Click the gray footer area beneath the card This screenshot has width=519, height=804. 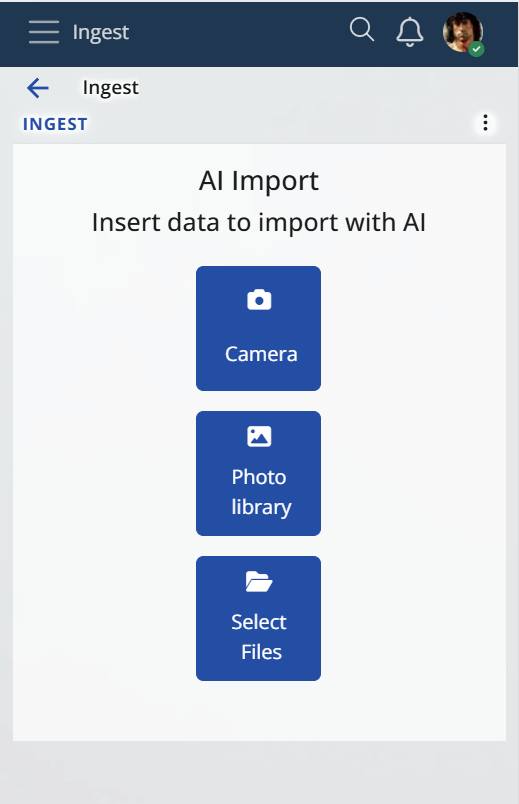pos(259,772)
